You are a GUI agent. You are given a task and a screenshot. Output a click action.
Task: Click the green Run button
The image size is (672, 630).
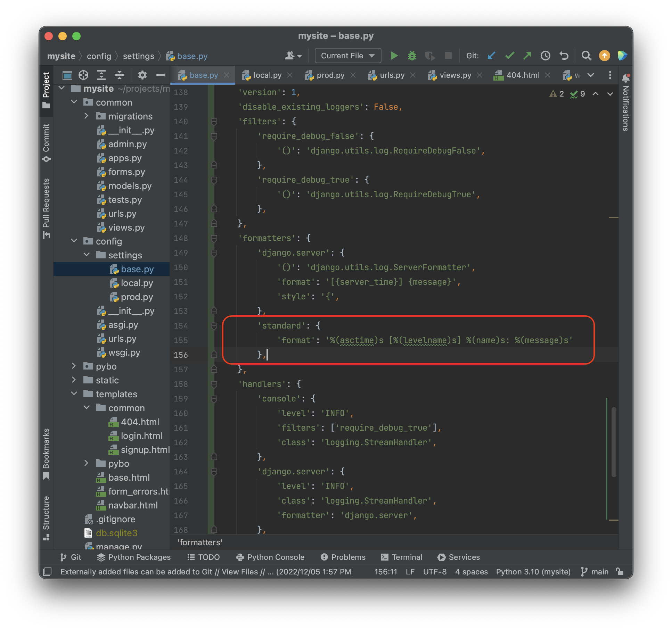394,56
